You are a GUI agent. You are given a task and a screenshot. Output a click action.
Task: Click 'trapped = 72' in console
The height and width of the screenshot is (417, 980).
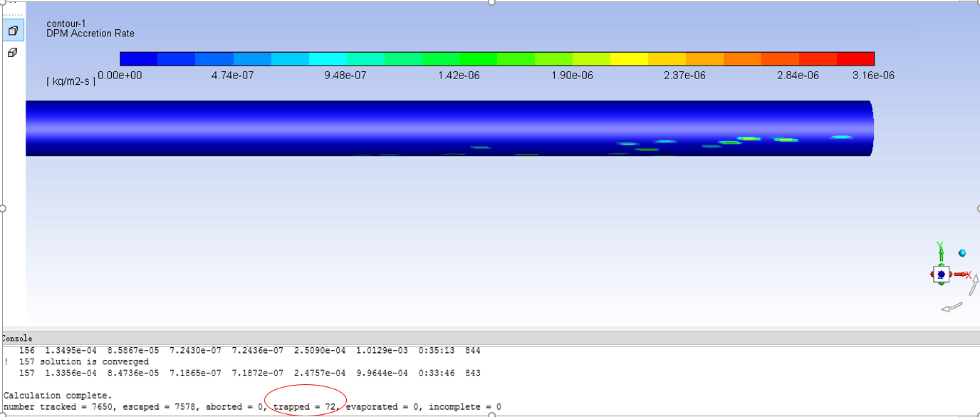(305, 407)
